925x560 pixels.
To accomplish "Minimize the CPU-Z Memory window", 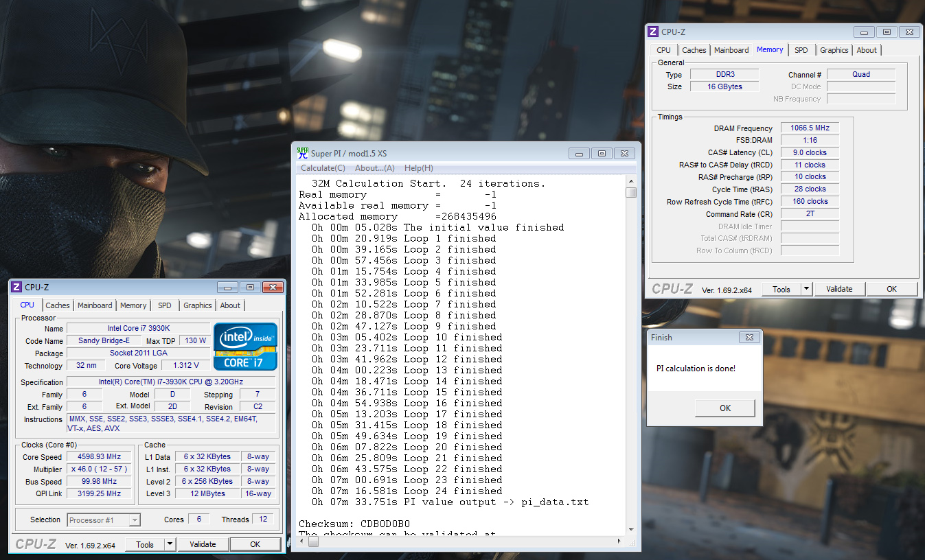I will click(x=864, y=32).
